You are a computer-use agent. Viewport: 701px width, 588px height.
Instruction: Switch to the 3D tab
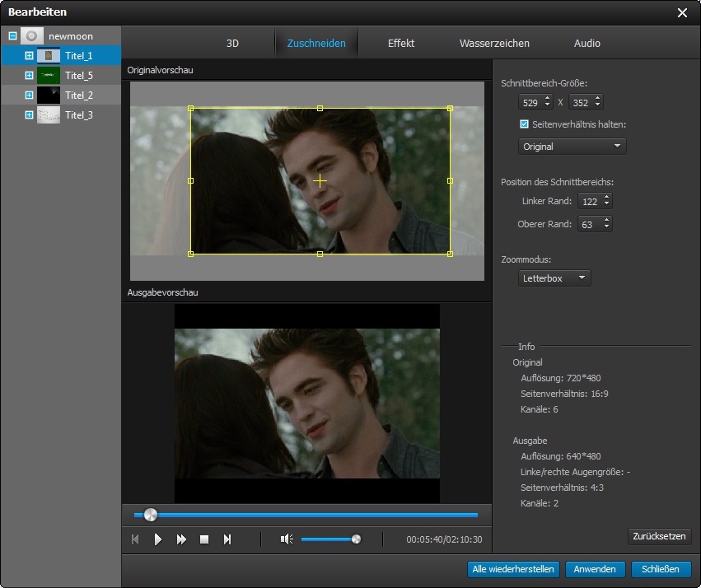[x=232, y=44]
